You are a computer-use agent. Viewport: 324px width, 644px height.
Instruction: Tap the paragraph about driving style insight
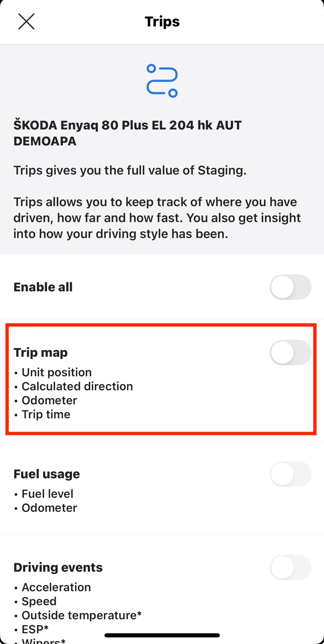click(x=157, y=218)
